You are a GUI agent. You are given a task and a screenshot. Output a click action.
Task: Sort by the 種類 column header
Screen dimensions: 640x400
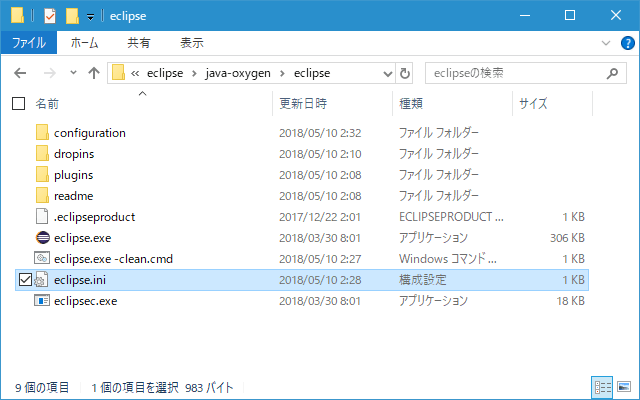click(x=411, y=104)
